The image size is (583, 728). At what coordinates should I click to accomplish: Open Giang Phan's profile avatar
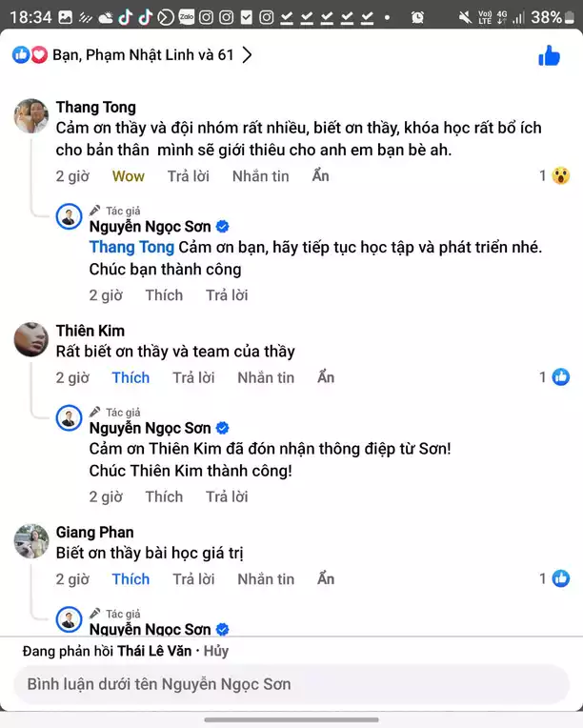31,541
